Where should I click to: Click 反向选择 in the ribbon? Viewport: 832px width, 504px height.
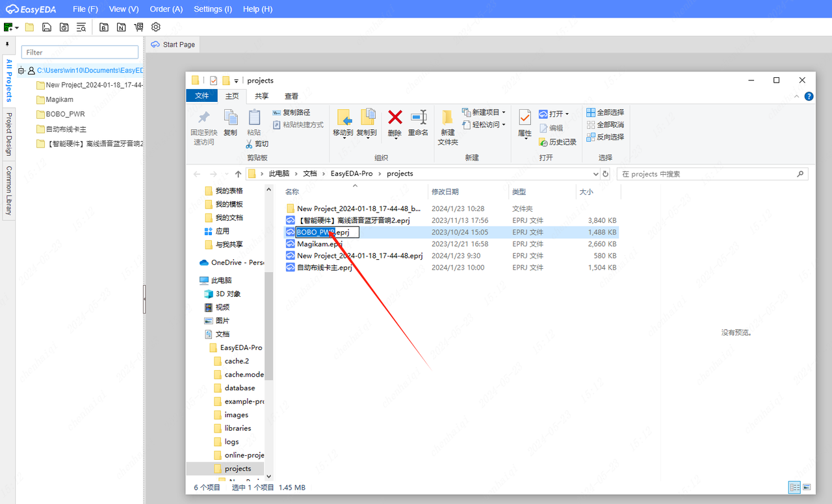pos(605,137)
